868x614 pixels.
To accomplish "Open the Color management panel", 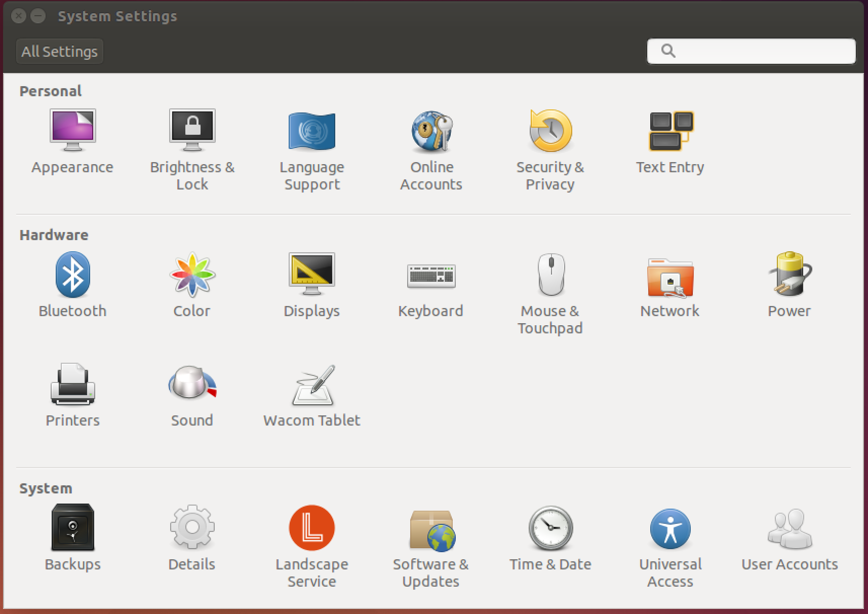I will coord(192,275).
